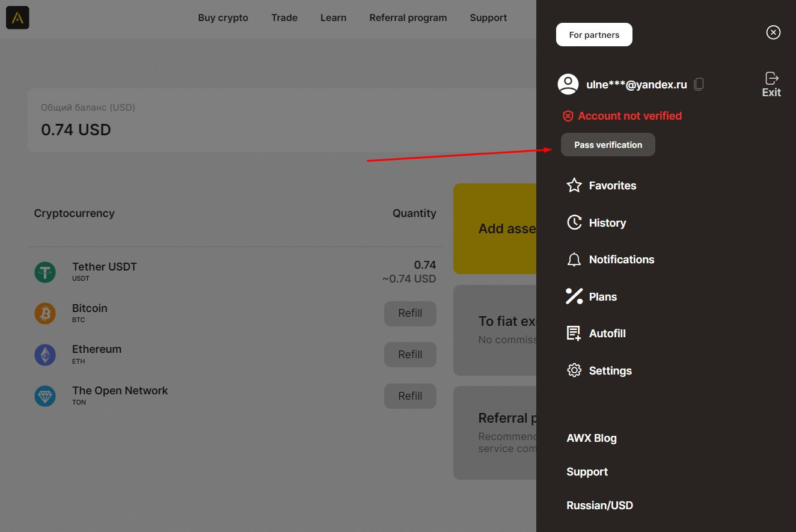Go to the Trade menu item
The height and width of the screenshot is (532, 796).
(x=284, y=18)
